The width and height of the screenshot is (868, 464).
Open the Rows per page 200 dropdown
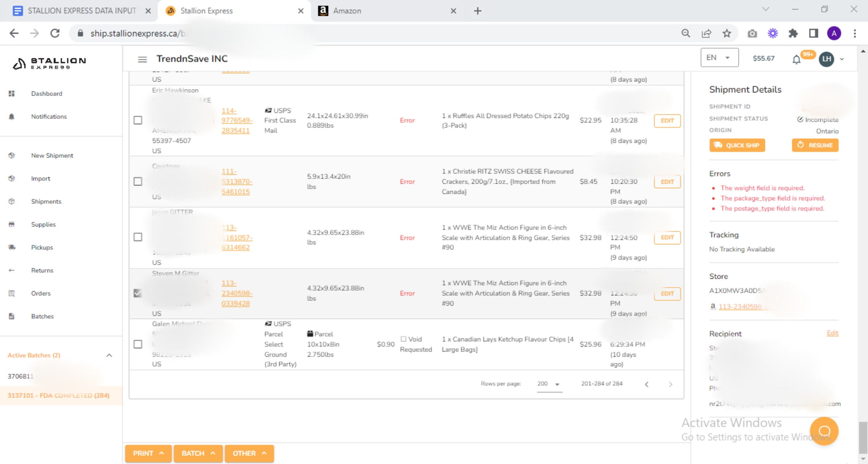click(549, 384)
